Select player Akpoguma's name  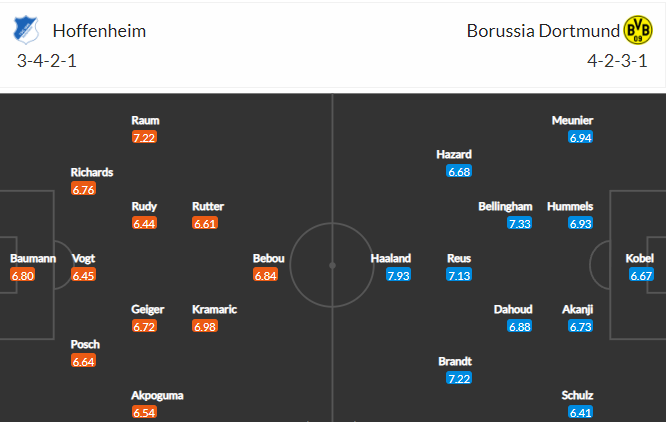(157, 395)
